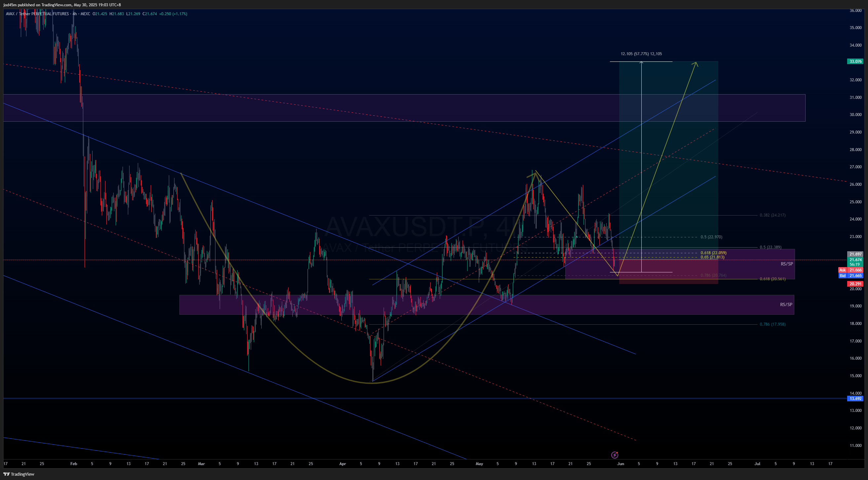Click the May label on the time axis
The width and height of the screenshot is (868, 480).
pos(479,464)
